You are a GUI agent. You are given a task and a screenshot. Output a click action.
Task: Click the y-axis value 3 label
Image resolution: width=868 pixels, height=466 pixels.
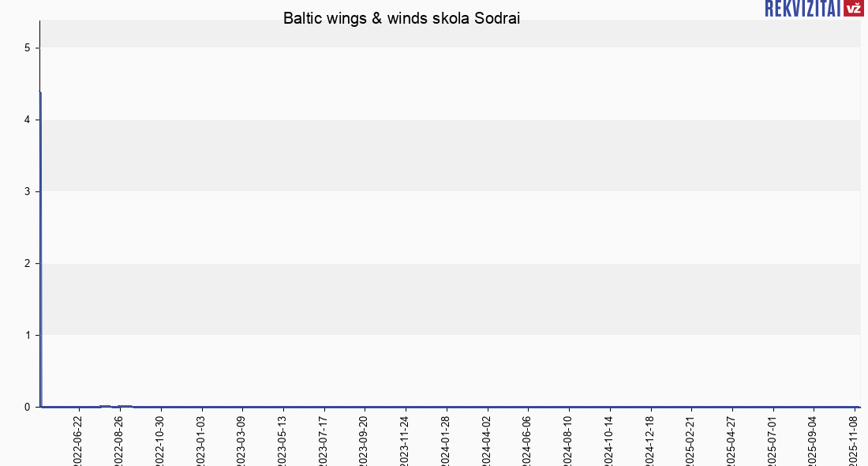[x=27, y=192]
